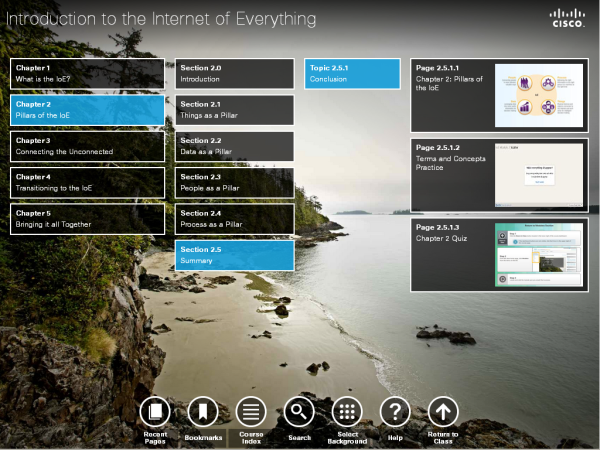The image size is (600, 450).
Task: Select Chapter 3 Connecting the Unconnected
Action: tap(87, 146)
